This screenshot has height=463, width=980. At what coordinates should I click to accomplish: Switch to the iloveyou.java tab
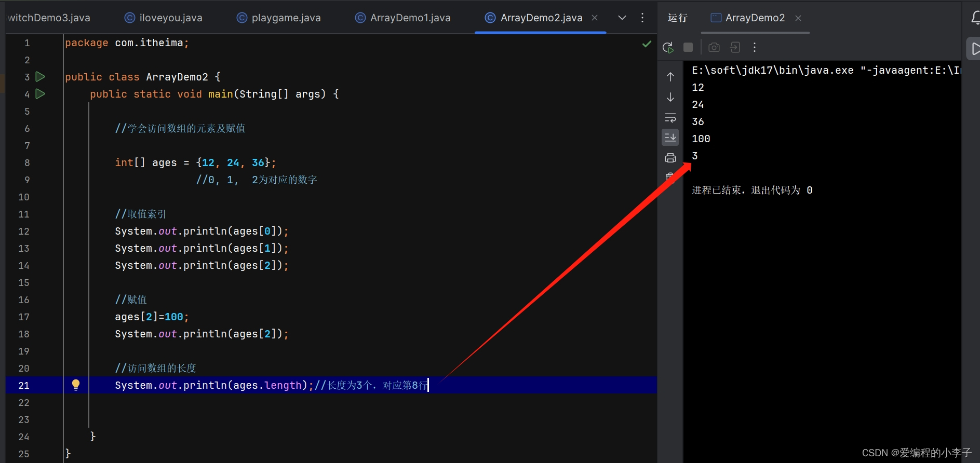tap(164, 18)
